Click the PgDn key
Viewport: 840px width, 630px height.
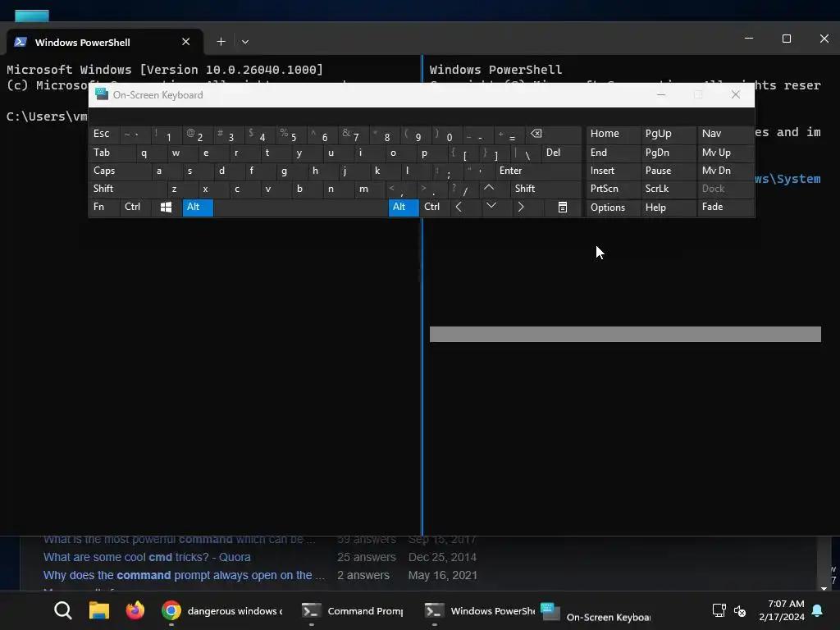point(668,153)
